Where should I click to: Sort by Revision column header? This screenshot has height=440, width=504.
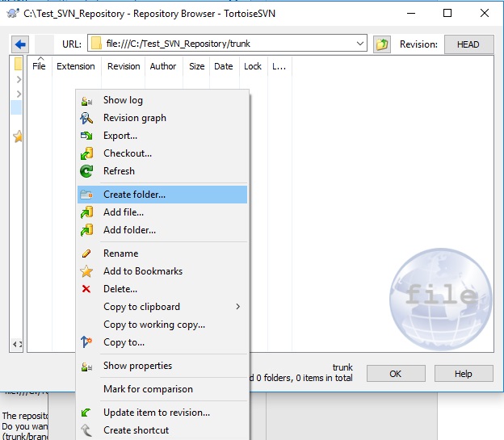click(124, 66)
